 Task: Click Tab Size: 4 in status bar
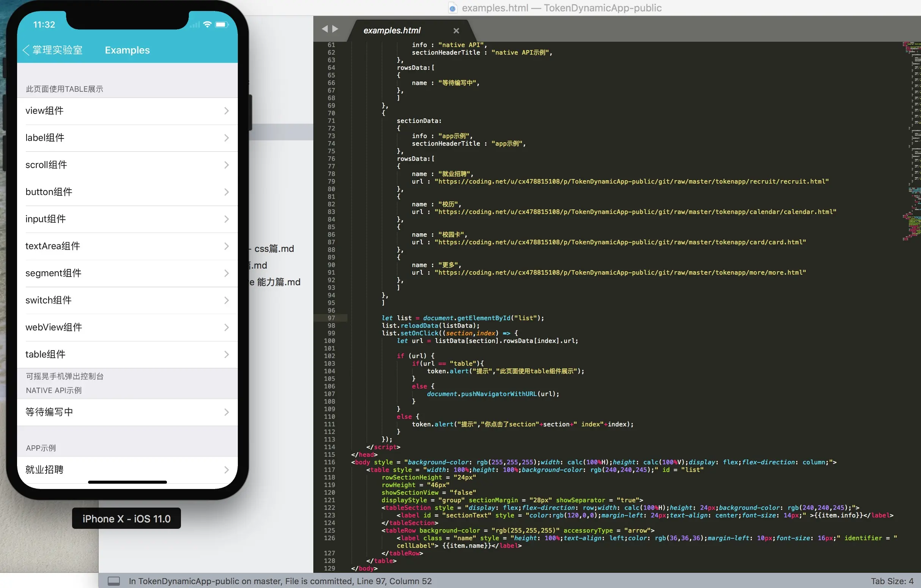tap(892, 581)
